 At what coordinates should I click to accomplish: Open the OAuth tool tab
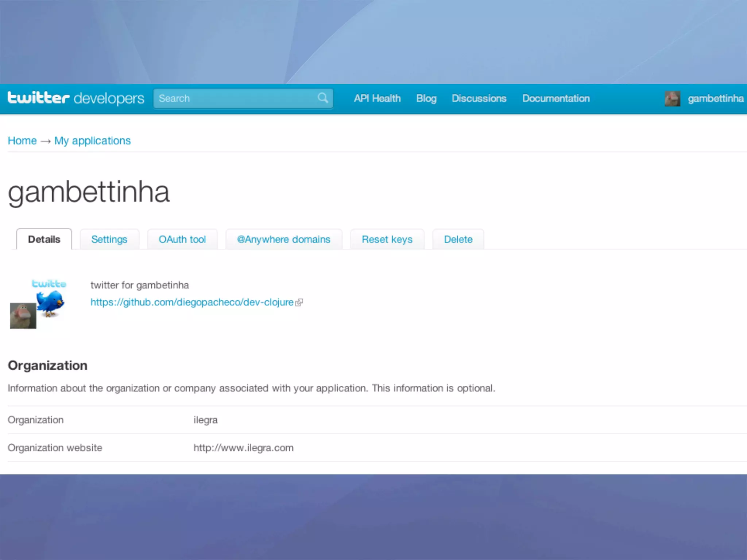point(182,240)
